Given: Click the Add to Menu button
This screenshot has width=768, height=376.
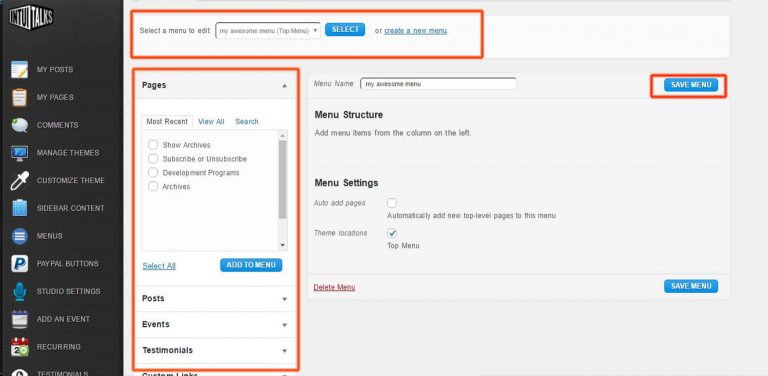Looking at the screenshot, I should tap(251, 265).
